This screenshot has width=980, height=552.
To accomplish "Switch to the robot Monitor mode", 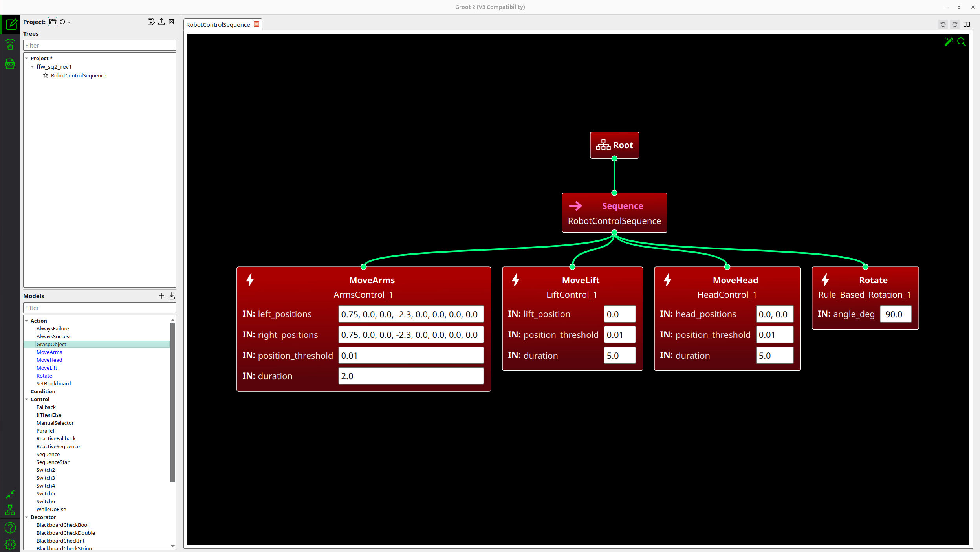I will coord(11,44).
